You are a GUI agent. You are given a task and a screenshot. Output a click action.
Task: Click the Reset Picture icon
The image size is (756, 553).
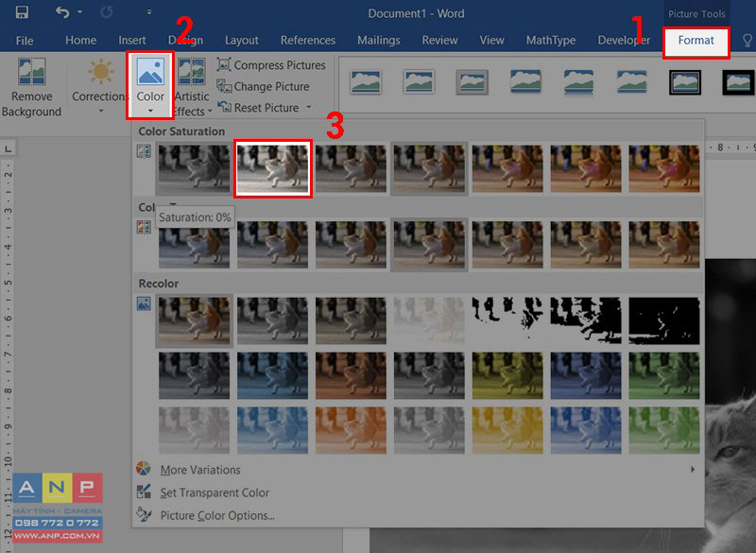(x=224, y=107)
